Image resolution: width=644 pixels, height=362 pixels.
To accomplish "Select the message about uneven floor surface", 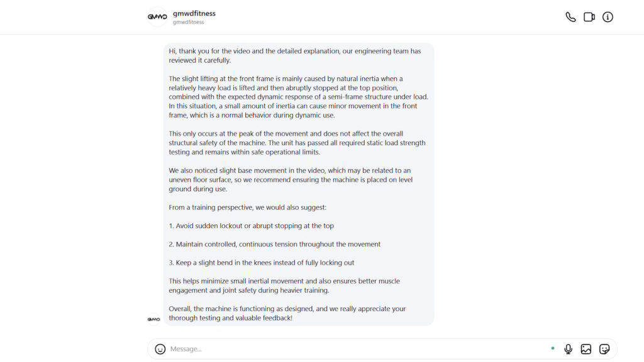I will pos(289,179).
